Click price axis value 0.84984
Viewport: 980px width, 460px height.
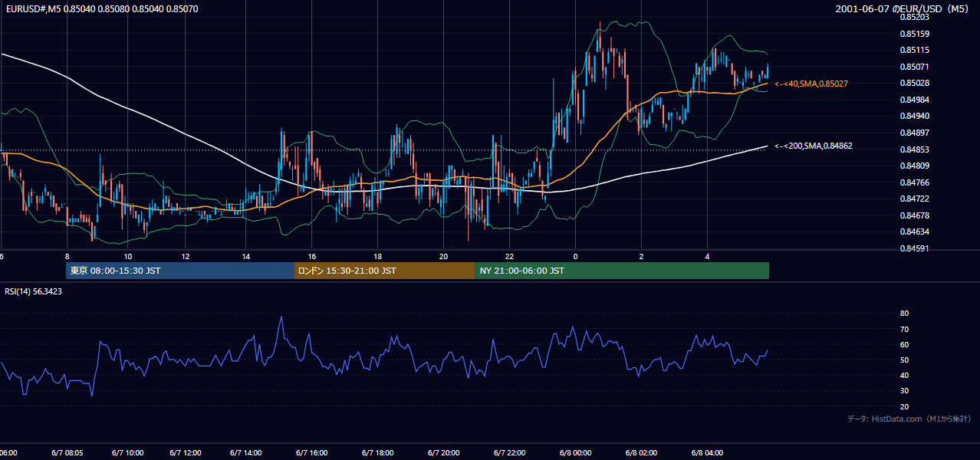click(x=915, y=100)
